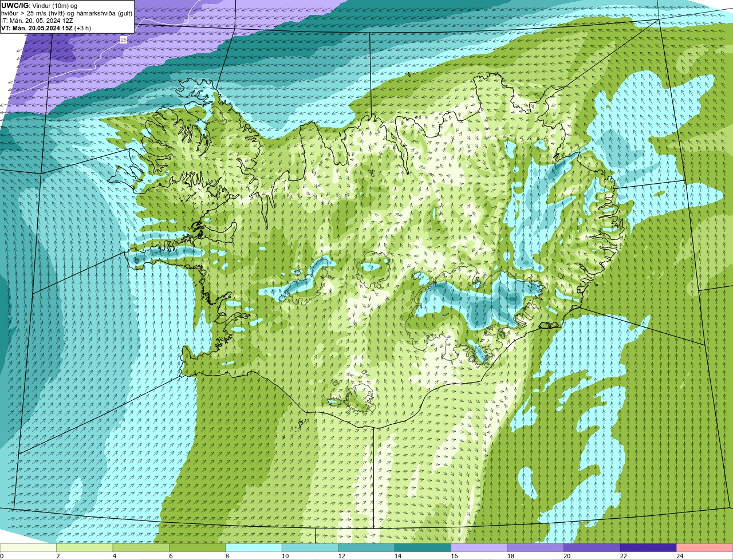This screenshot has height=560, width=733.
Task: Click the dark indigo 22–24 legend swatch
Action: point(648,547)
